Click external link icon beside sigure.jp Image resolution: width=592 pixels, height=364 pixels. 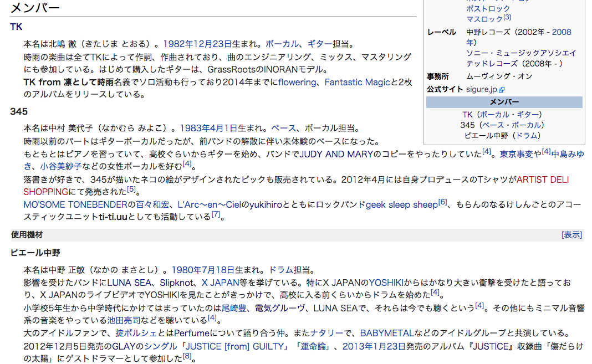click(502, 90)
